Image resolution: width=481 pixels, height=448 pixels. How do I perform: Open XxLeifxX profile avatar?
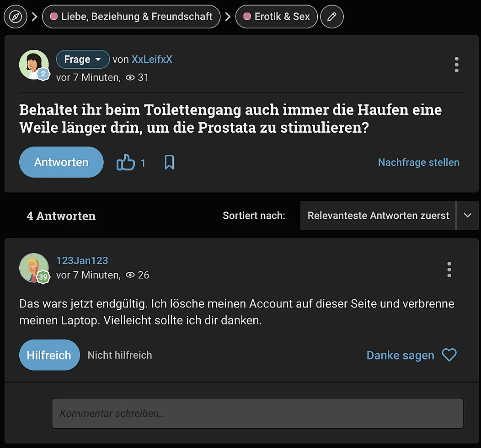pos(34,65)
